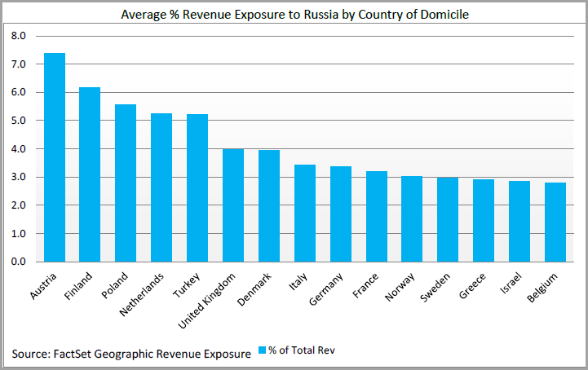Select the Italy bar
This screenshot has width=588, height=370.
[x=305, y=214]
